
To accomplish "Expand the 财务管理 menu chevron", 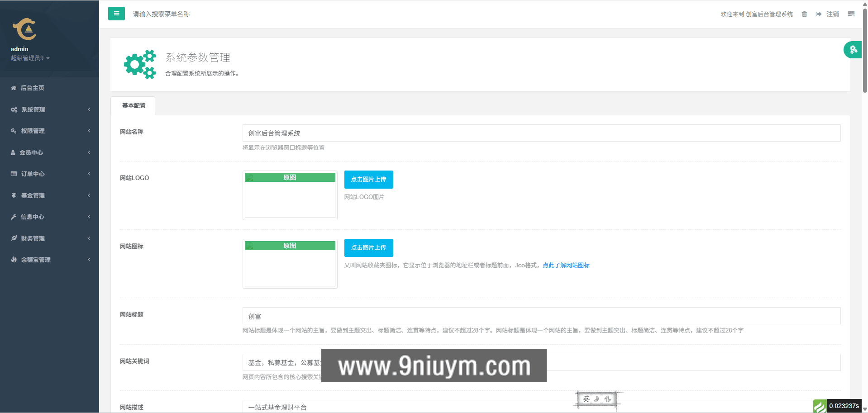I will [x=89, y=238].
